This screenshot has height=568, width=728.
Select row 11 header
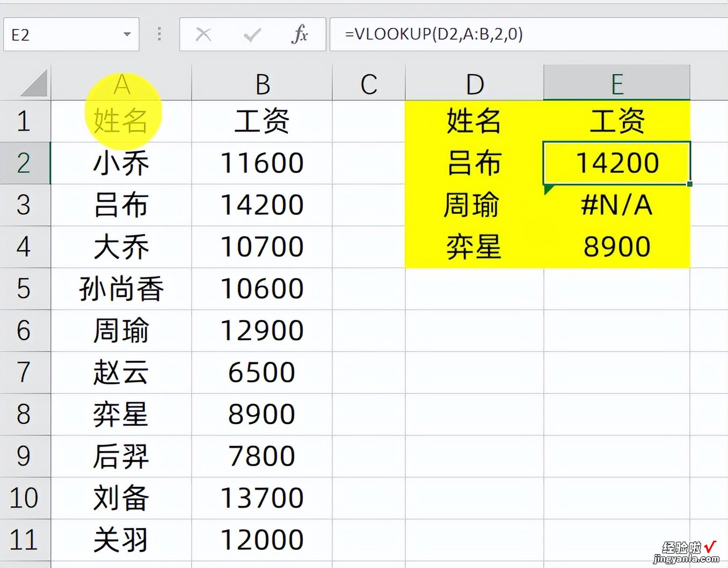pos(25,540)
